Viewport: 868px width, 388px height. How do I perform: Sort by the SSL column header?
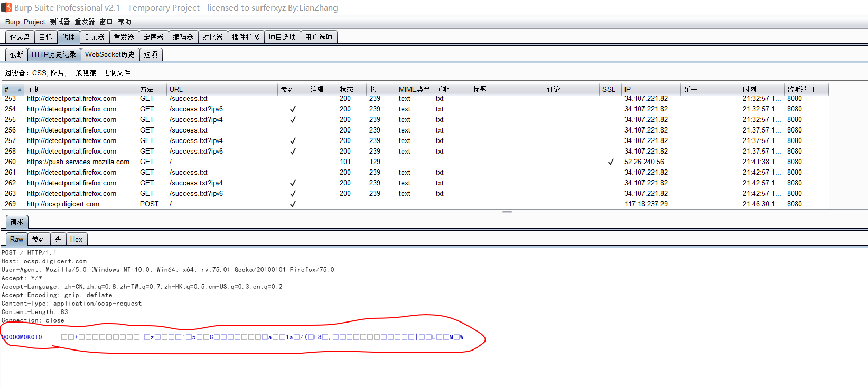[x=610, y=89]
